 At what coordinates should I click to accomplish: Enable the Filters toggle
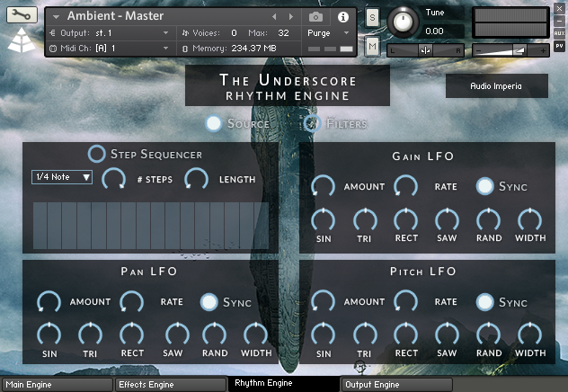click(312, 123)
